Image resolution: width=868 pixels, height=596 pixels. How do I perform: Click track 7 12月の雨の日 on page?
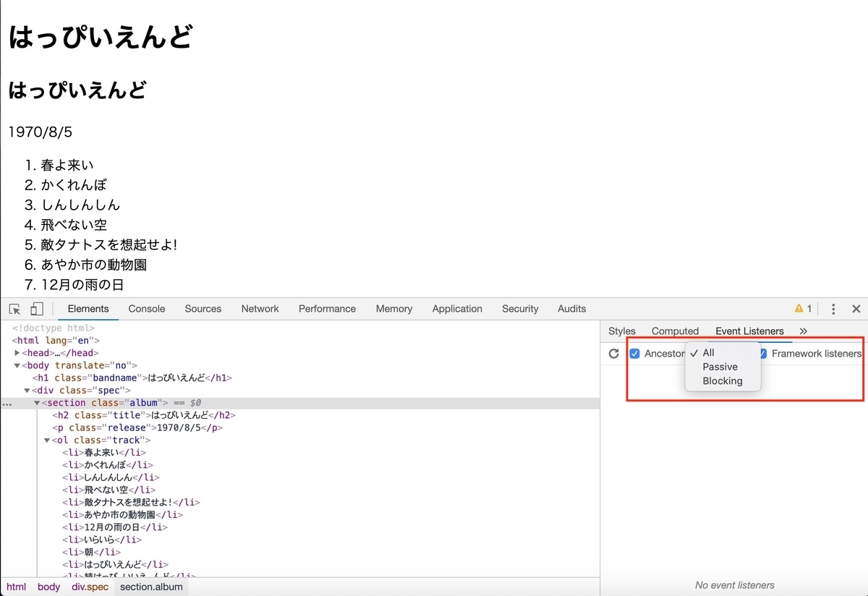click(82, 285)
